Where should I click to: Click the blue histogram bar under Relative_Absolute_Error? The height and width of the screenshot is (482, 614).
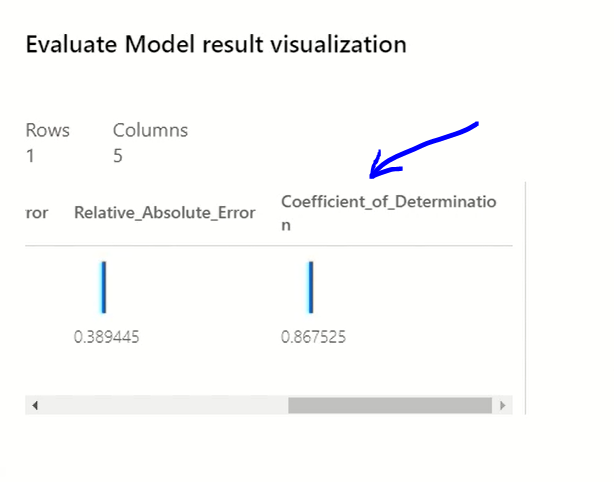(x=104, y=287)
